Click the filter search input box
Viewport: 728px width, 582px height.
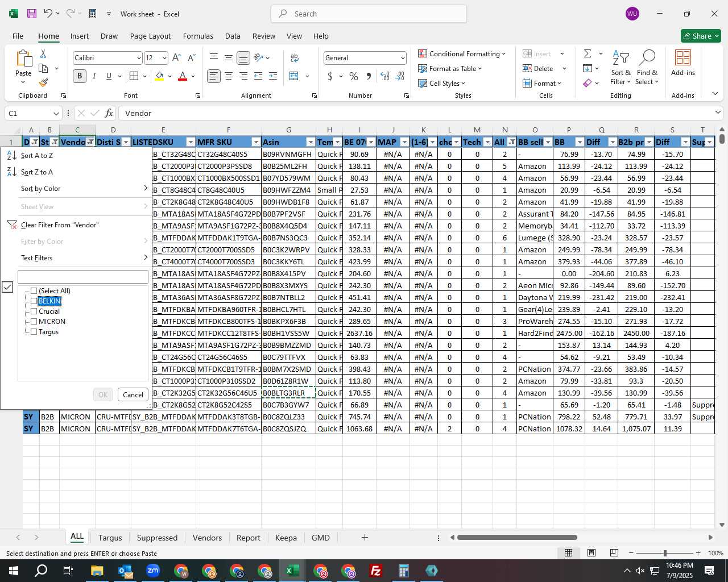click(x=83, y=277)
